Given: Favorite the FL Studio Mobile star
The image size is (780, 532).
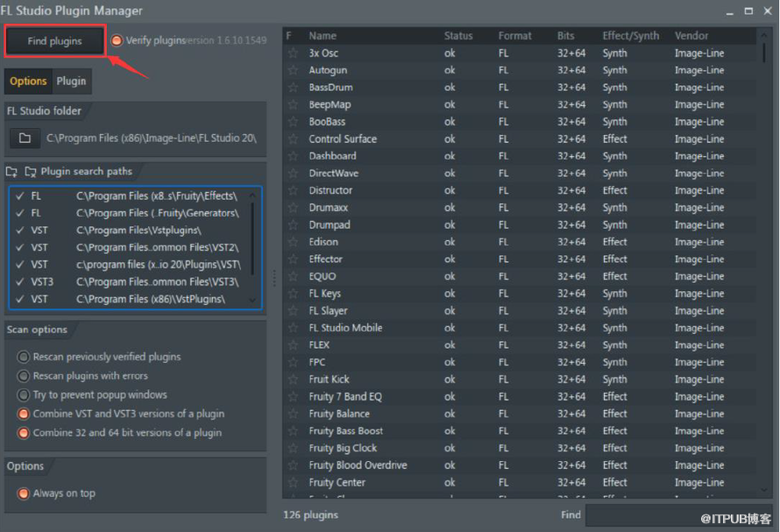Looking at the screenshot, I should coord(293,328).
